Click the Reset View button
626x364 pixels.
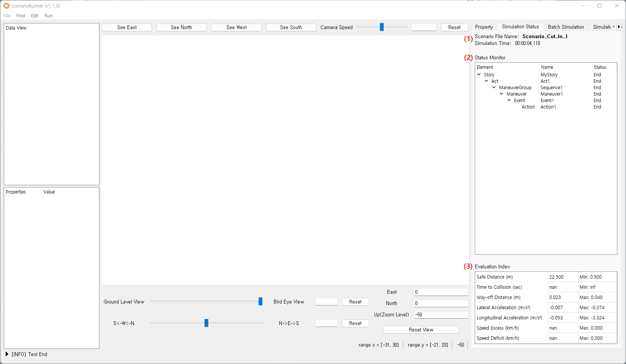[x=421, y=330]
